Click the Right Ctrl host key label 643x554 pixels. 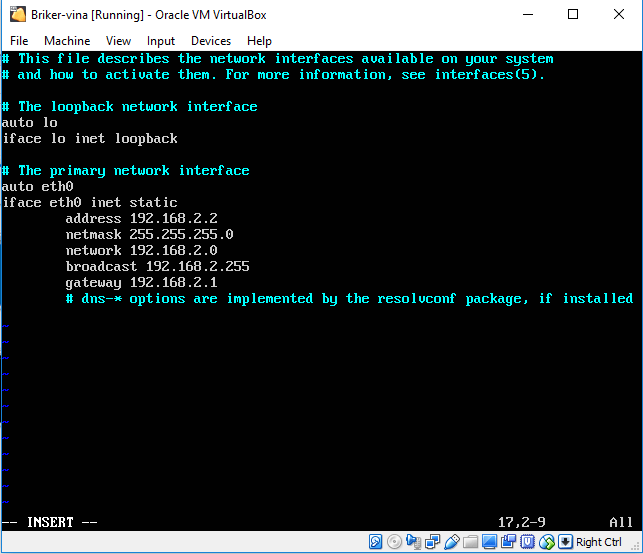[599, 542]
